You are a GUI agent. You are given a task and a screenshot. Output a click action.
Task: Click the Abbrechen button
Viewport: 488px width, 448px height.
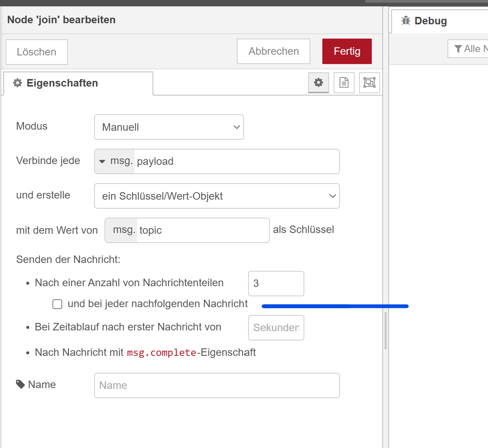point(274,51)
